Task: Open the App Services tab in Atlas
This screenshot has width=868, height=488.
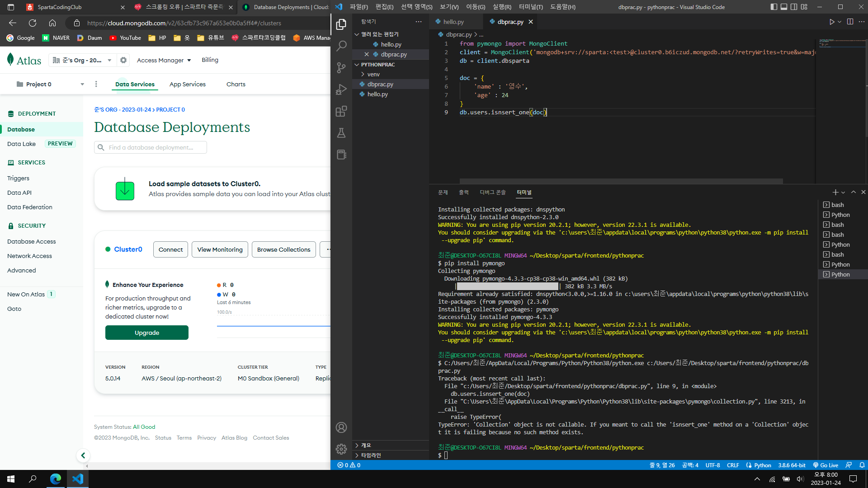Action: (188, 84)
